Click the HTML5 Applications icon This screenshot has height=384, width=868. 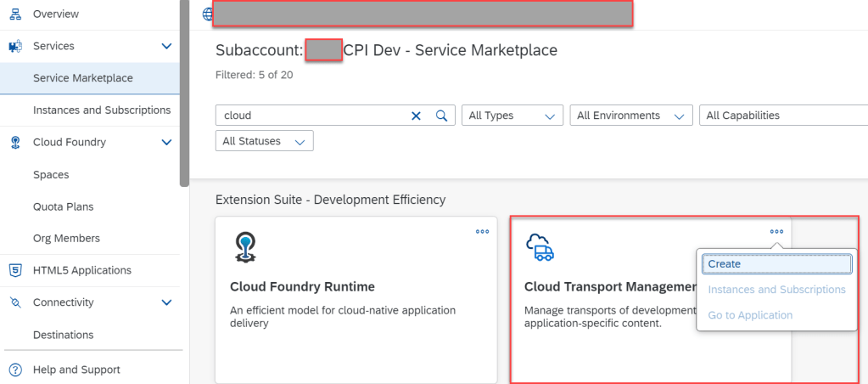(x=14, y=270)
